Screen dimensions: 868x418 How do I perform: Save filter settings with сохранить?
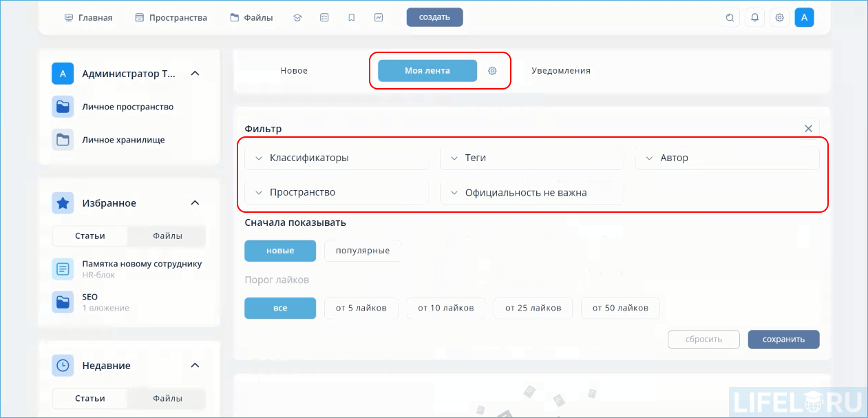(x=783, y=339)
